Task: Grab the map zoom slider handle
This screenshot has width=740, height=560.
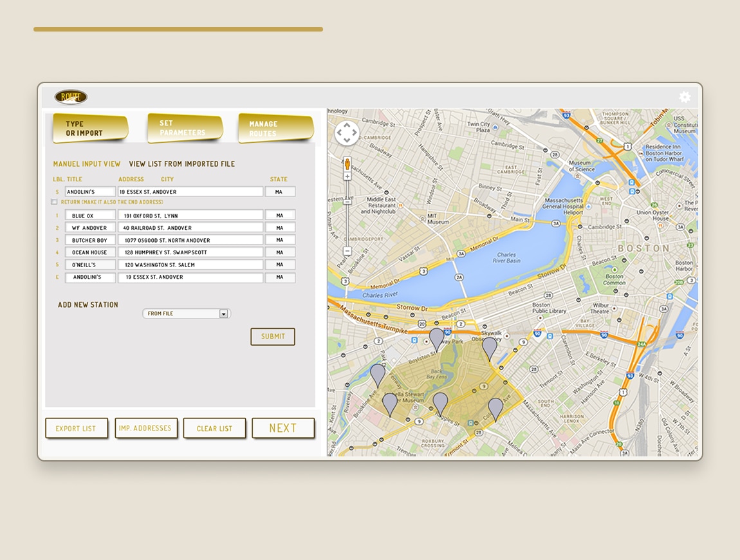Action: pos(347,201)
